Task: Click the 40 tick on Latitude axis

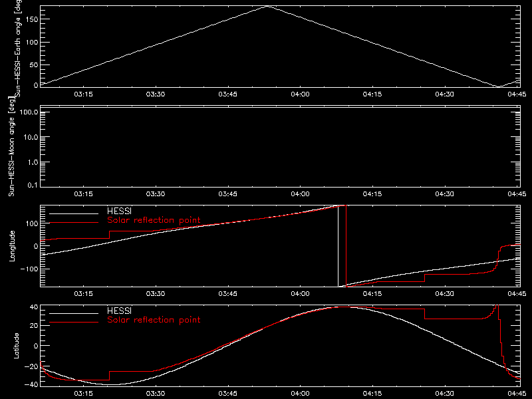Action: point(34,307)
